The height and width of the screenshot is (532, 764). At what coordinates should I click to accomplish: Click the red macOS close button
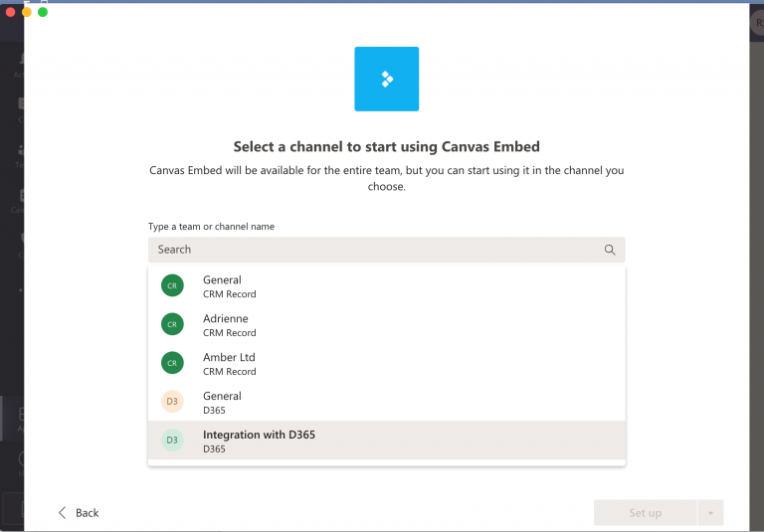point(11,12)
